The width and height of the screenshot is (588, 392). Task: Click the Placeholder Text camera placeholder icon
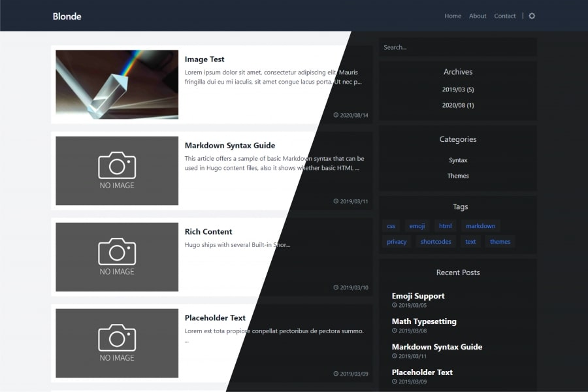pyautogui.click(x=117, y=338)
